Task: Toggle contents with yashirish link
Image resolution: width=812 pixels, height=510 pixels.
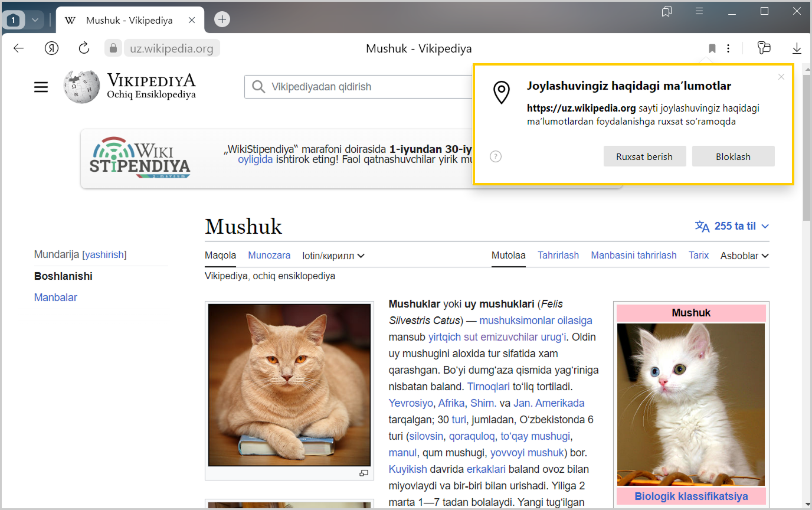Action: 104,255
